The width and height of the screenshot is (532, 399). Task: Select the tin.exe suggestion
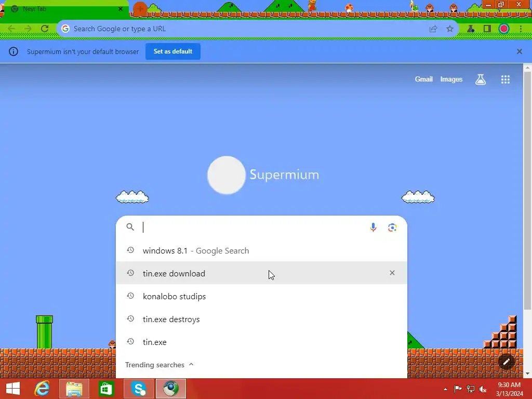[262, 342]
